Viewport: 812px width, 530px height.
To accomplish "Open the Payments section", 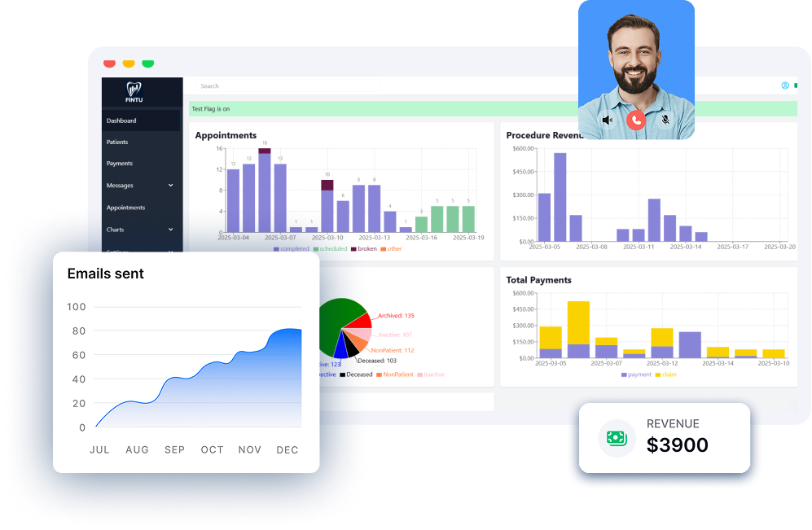I will pos(120,163).
